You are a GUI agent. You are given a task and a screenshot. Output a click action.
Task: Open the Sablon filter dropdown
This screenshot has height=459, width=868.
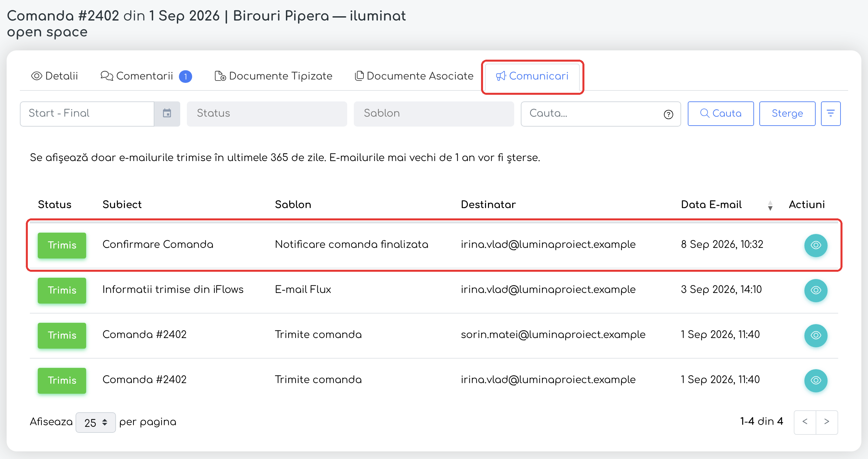tap(434, 114)
